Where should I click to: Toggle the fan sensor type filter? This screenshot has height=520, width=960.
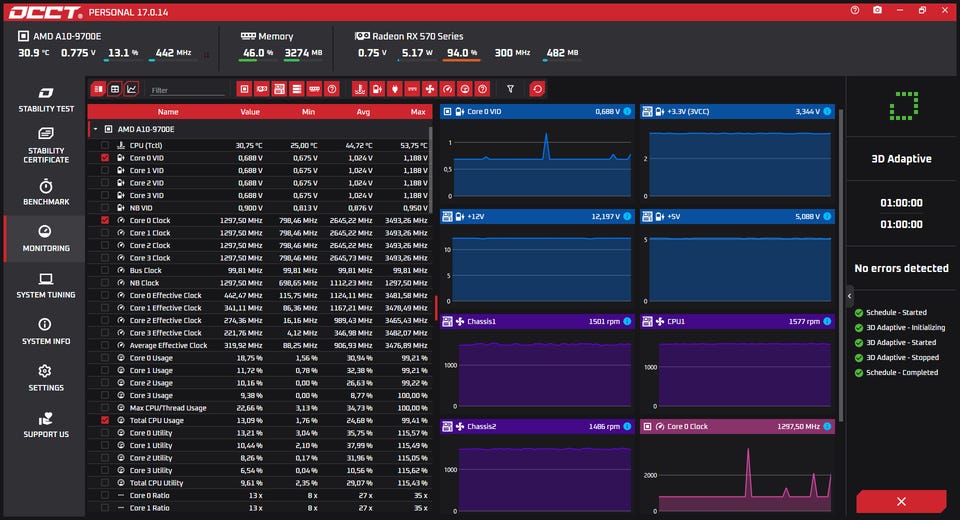click(x=430, y=89)
